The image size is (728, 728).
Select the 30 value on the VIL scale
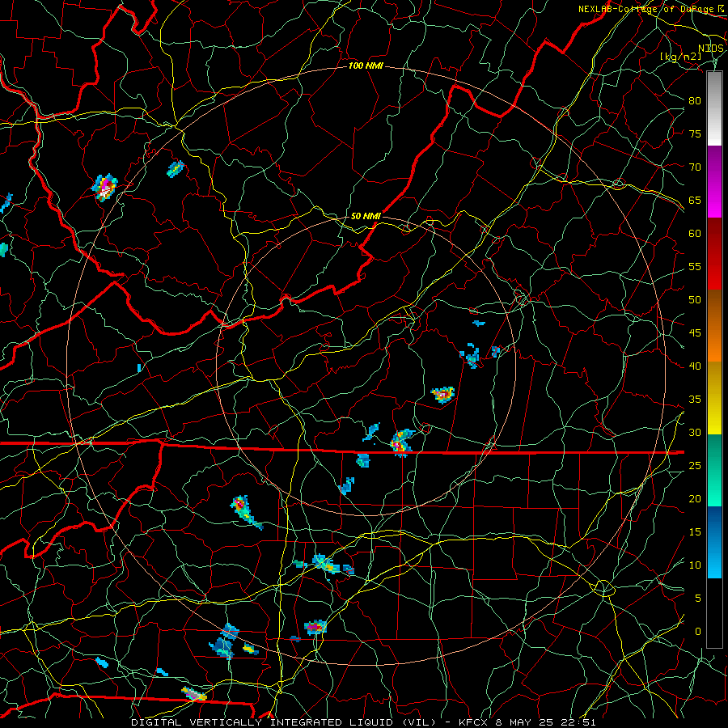[x=695, y=433]
